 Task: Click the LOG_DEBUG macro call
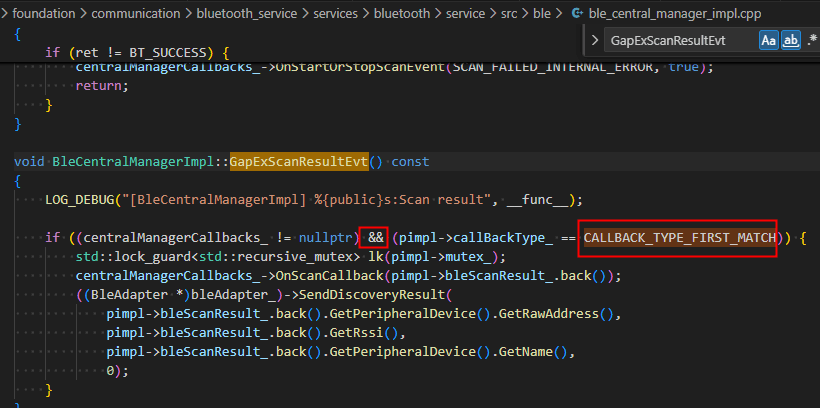(79, 200)
